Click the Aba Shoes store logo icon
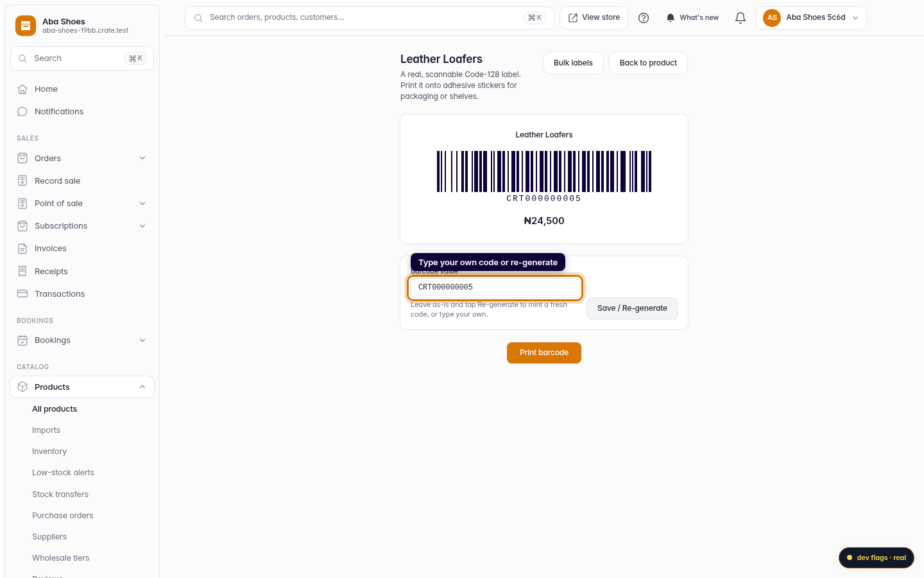Image resolution: width=924 pixels, height=578 pixels. click(26, 26)
